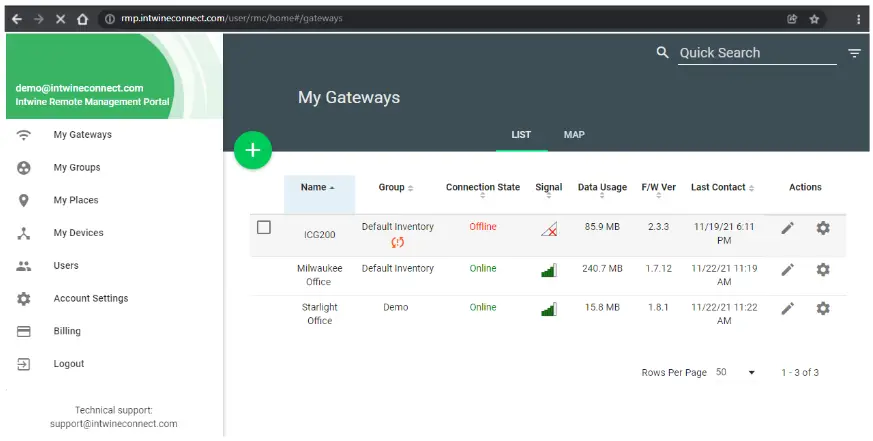
Task: Click firmware version 1.7.12
Action: [659, 268]
